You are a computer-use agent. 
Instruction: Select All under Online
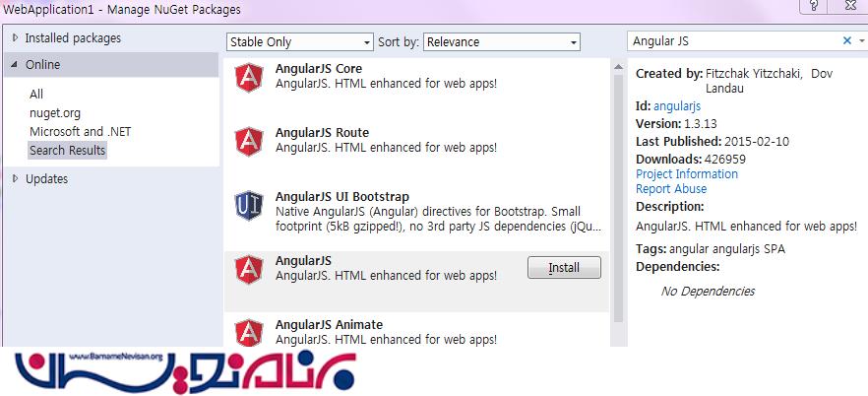pos(36,95)
